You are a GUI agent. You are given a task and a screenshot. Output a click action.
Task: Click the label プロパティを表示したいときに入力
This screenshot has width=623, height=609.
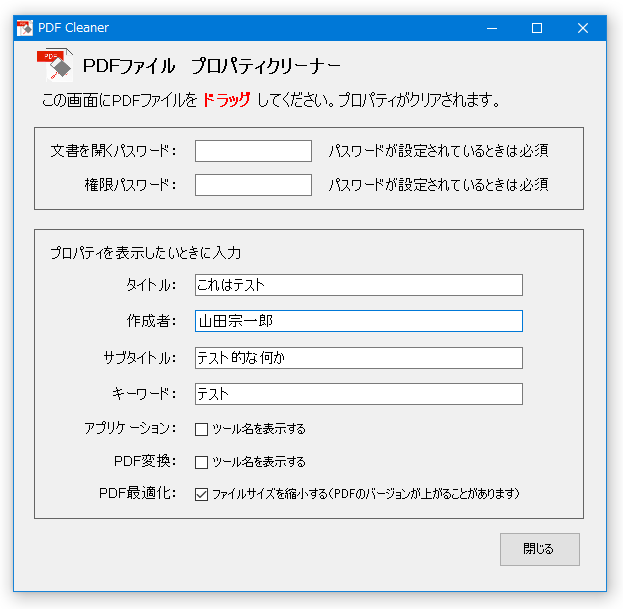coord(146,253)
